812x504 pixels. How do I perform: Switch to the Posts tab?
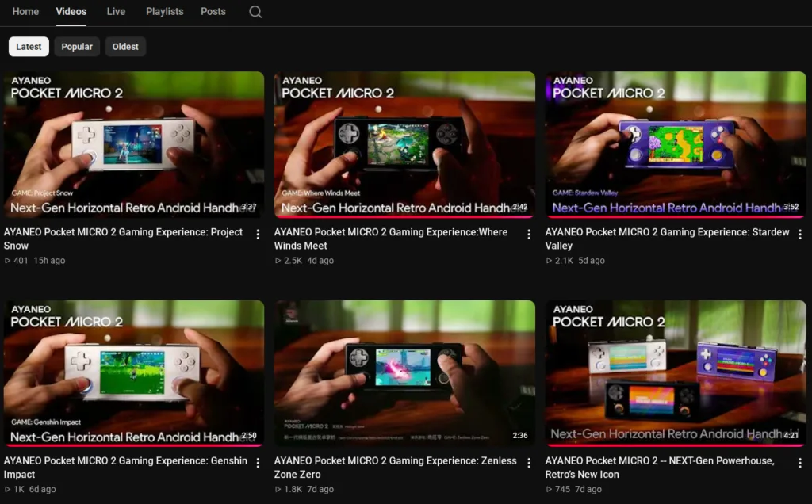(x=213, y=11)
